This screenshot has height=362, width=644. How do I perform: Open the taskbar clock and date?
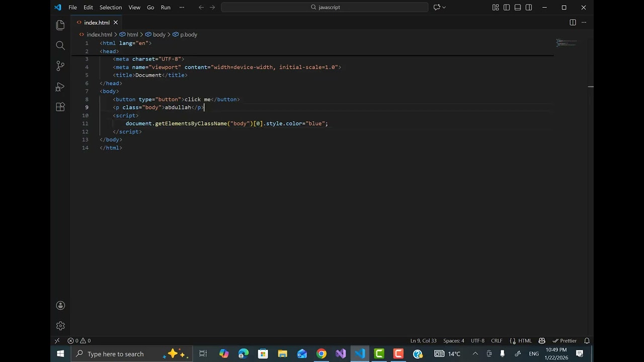(555, 354)
